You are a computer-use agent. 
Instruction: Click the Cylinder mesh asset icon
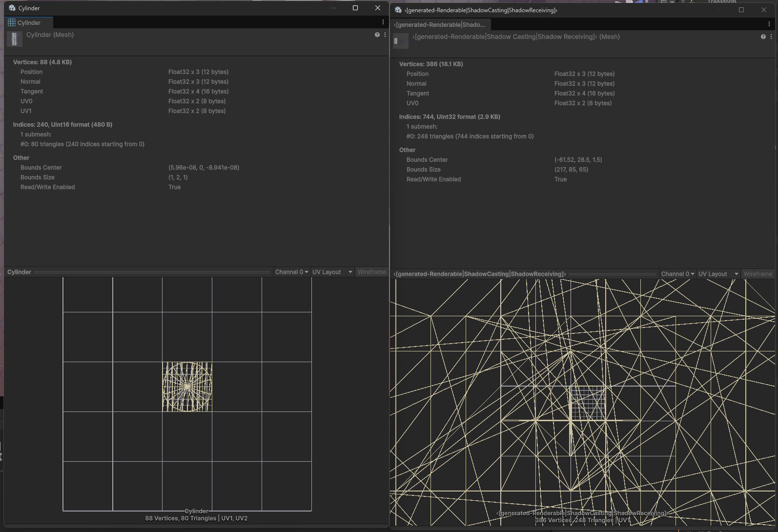[x=15, y=39]
